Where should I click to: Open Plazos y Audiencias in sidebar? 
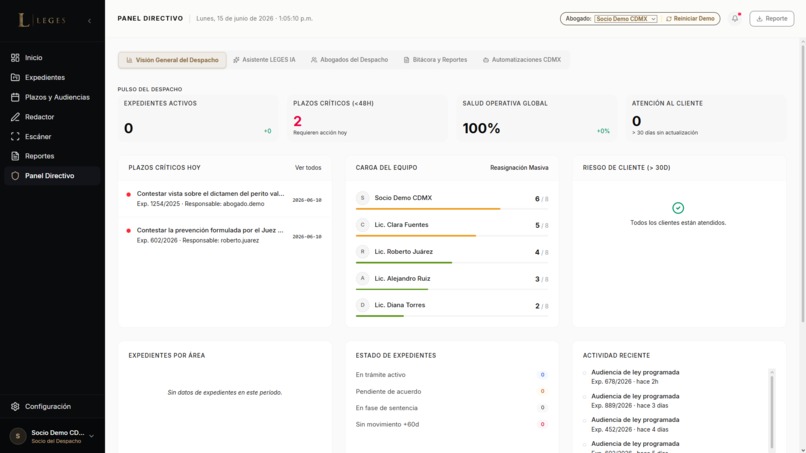[52, 97]
